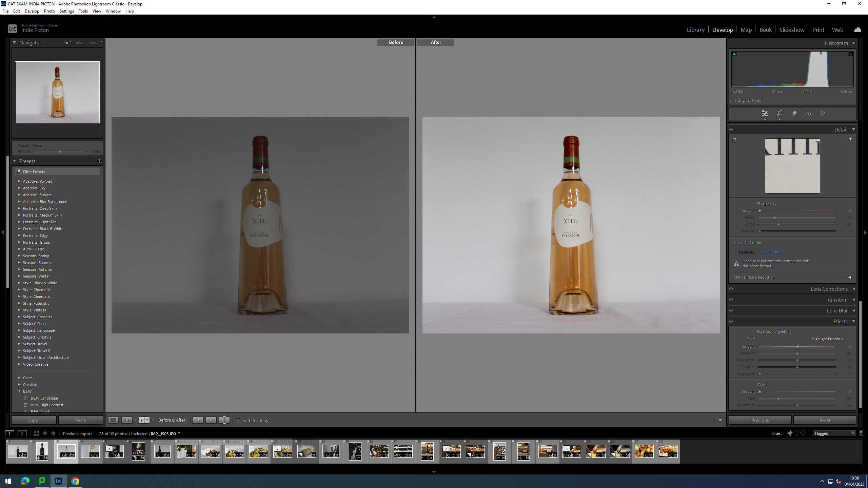Toggle highlight clipping indicator in histogram

click(x=851, y=54)
